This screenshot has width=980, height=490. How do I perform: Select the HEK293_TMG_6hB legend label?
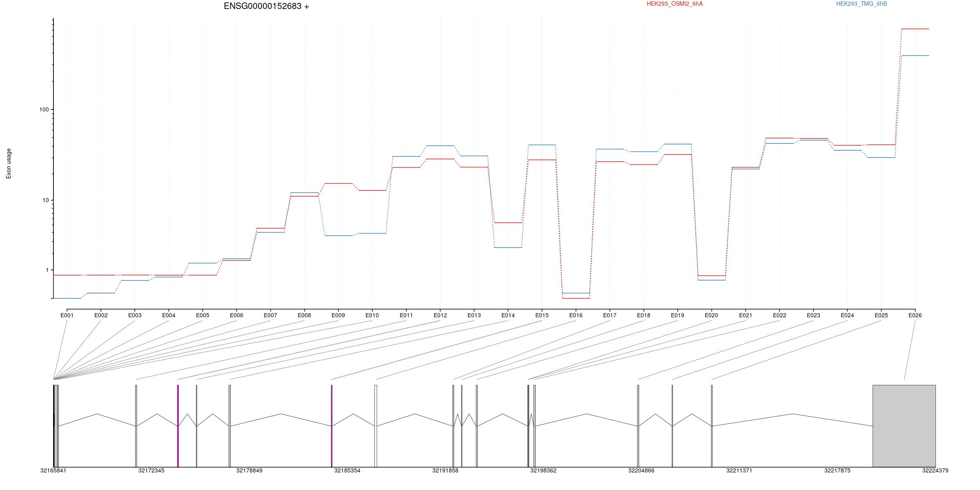tap(862, 4)
